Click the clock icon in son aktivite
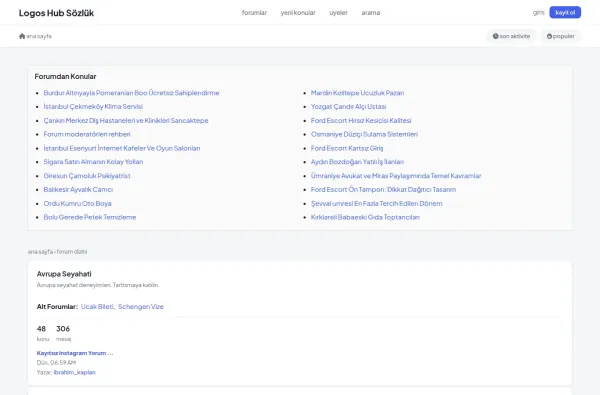The height and width of the screenshot is (395, 600). click(496, 36)
